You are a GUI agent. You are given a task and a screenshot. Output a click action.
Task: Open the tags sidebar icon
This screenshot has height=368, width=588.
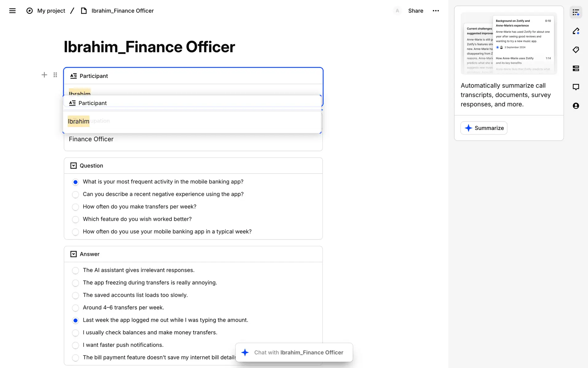(x=576, y=50)
